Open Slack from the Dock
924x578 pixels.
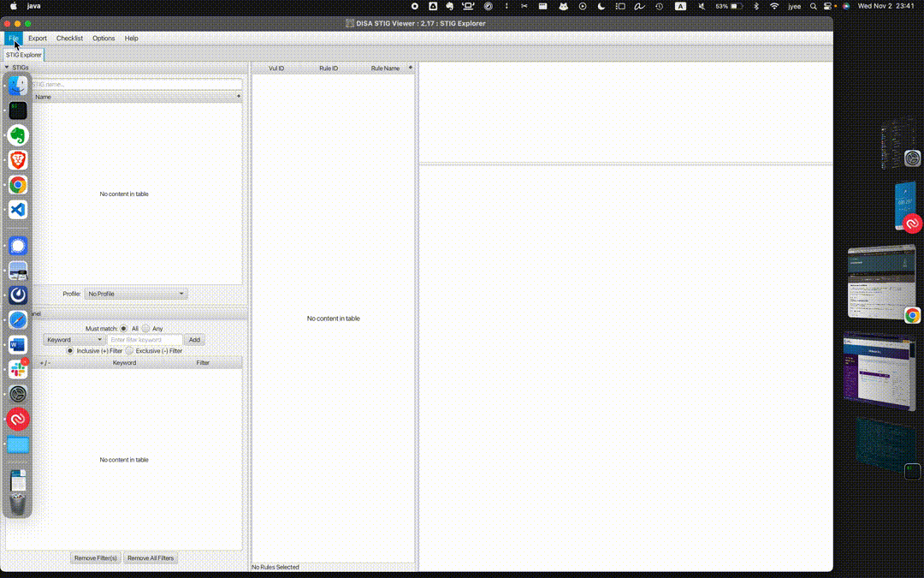18,369
